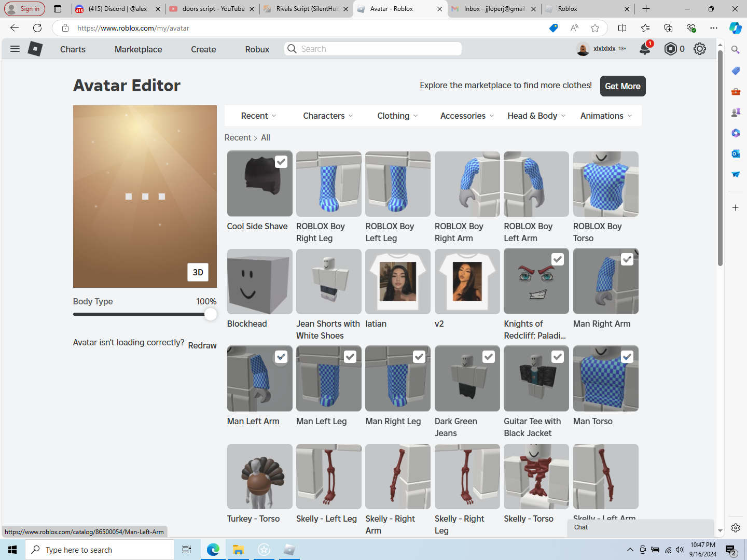This screenshot has height=560, width=747.
Task: Expand the Animations dropdown
Action: [x=606, y=116]
